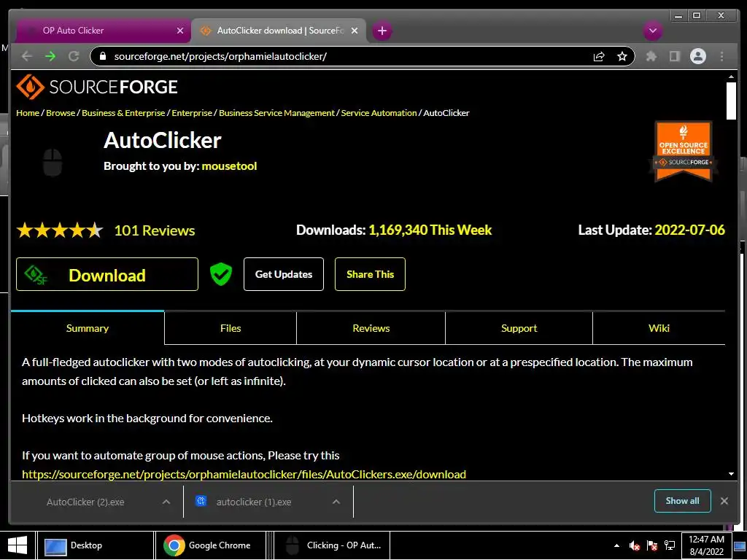This screenshot has height=560, width=747.
Task: Open the Enterprise breadcrumb
Action: 192,113
